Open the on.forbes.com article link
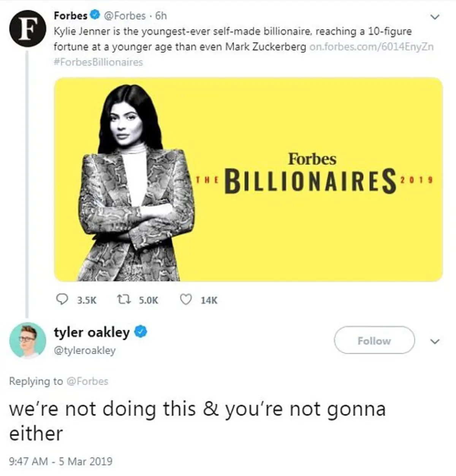Viewport: 456px width, 476px height. tap(372, 47)
